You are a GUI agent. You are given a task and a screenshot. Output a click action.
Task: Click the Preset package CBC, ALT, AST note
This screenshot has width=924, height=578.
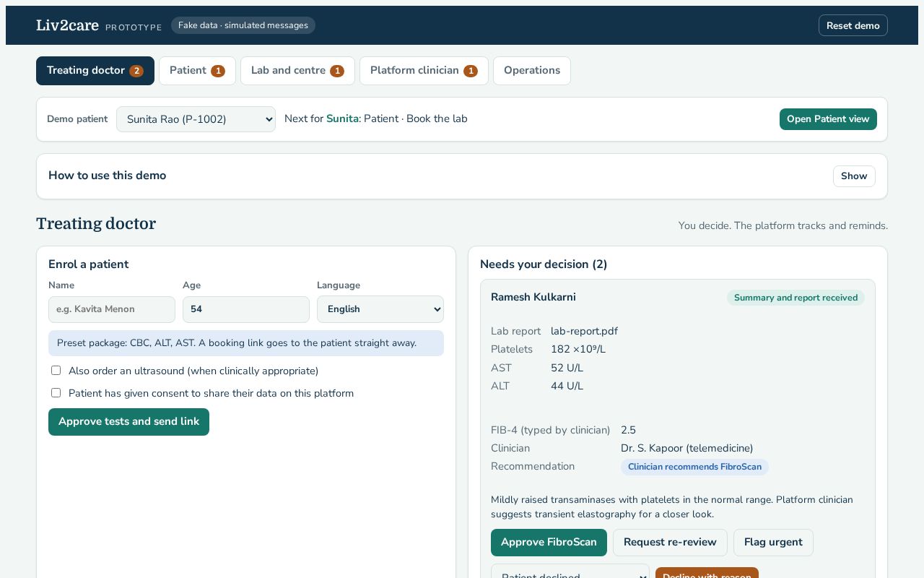tap(246, 343)
